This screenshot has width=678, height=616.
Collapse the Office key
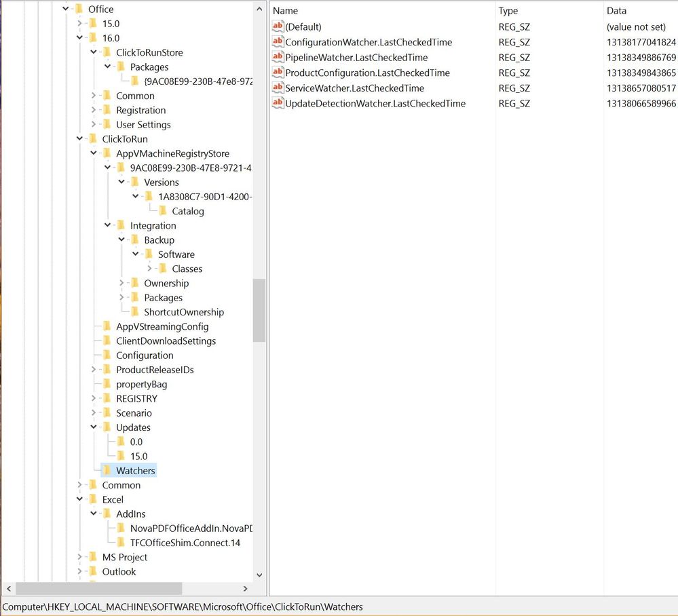pos(66,9)
